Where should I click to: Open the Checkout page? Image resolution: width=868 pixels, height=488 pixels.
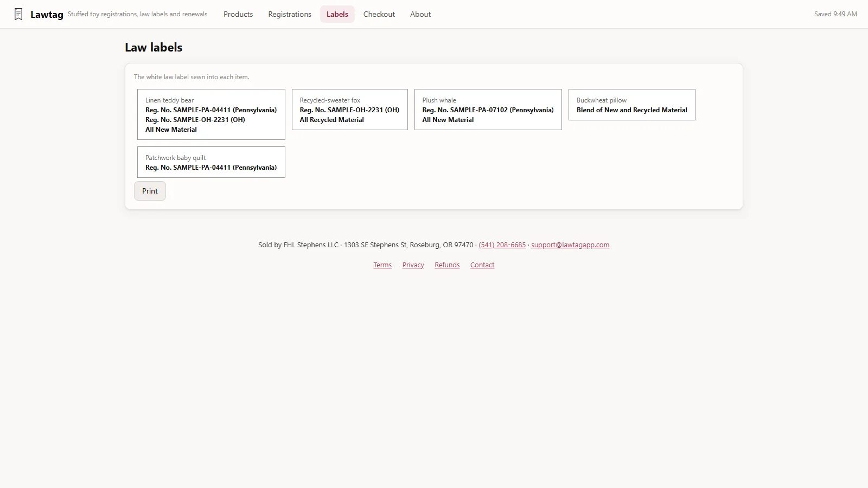(379, 14)
